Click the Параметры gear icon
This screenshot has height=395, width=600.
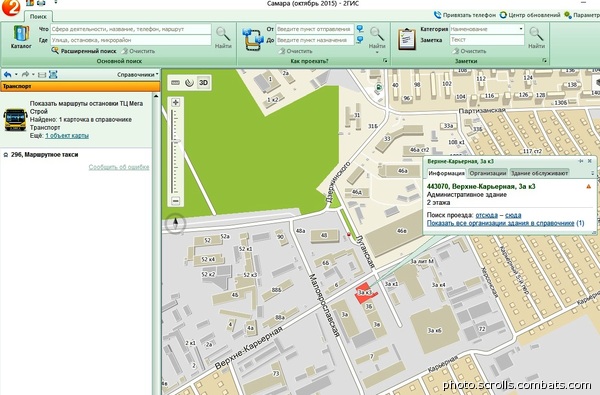pyautogui.click(x=568, y=15)
